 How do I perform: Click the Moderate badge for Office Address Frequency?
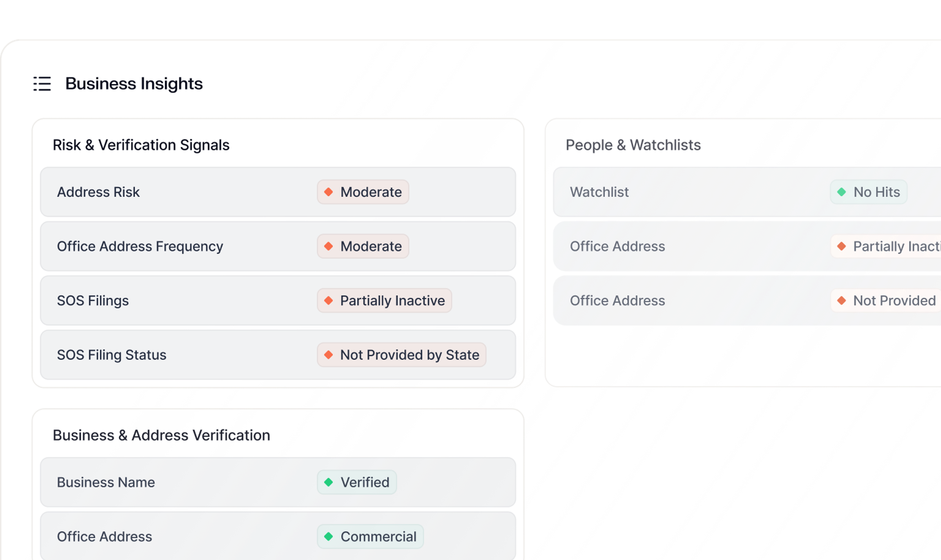363,246
